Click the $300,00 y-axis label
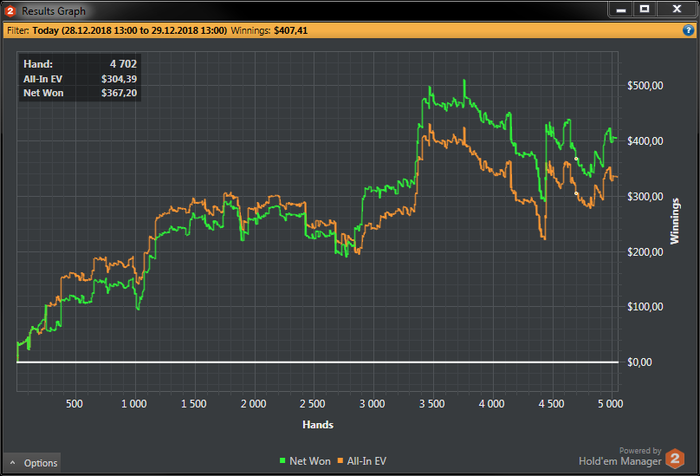Image resolution: width=700 pixels, height=476 pixels. [645, 196]
